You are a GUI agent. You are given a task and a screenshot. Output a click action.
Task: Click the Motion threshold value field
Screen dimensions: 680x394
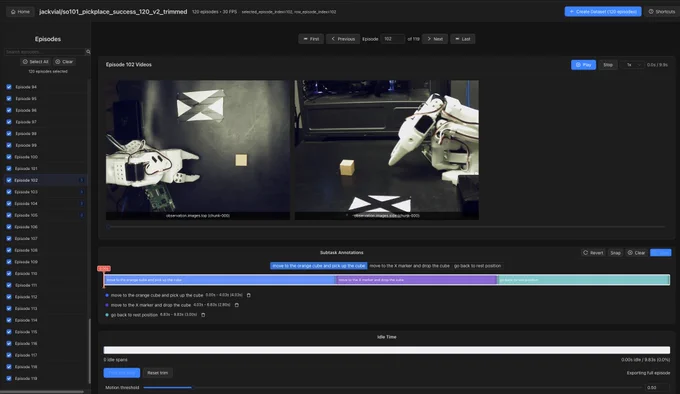[x=657, y=387]
